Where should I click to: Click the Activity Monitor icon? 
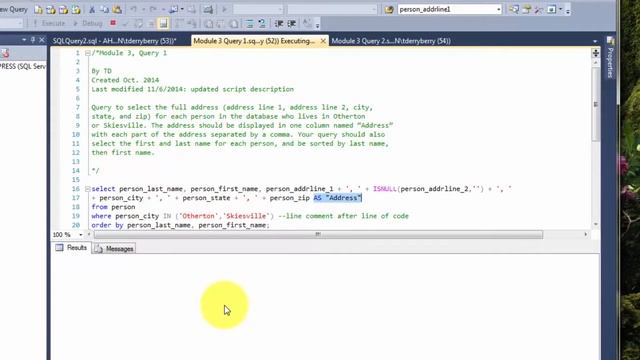click(x=208, y=9)
